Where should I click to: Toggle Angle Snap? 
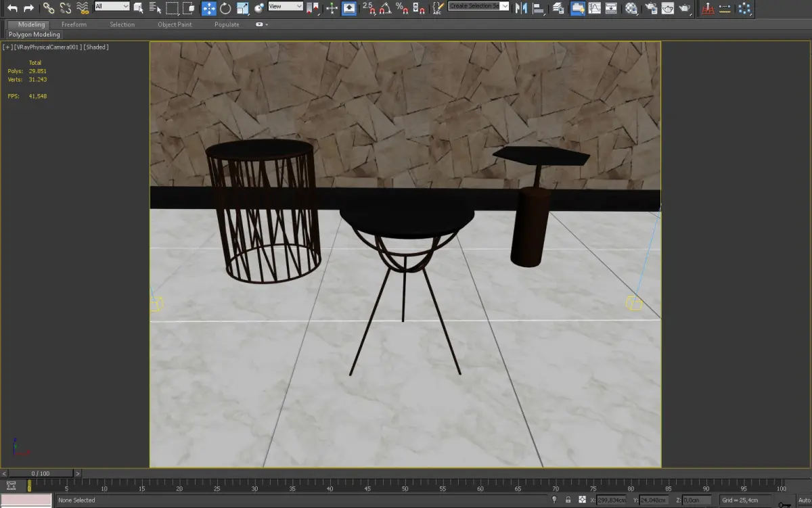tap(385, 8)
